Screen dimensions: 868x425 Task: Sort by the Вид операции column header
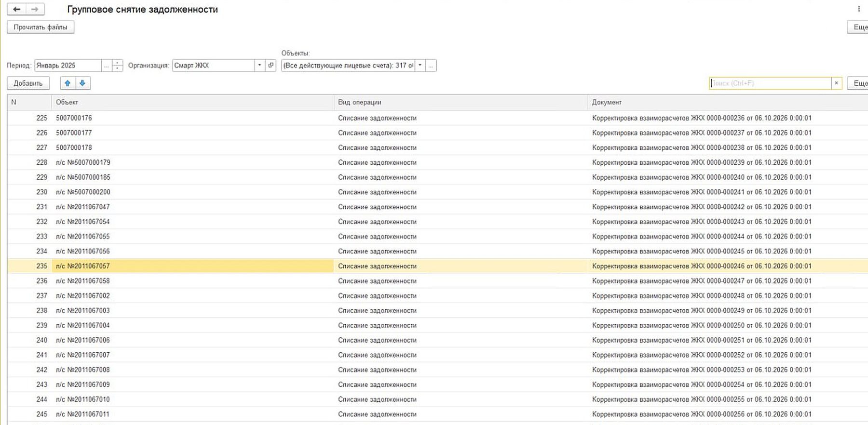461,102
